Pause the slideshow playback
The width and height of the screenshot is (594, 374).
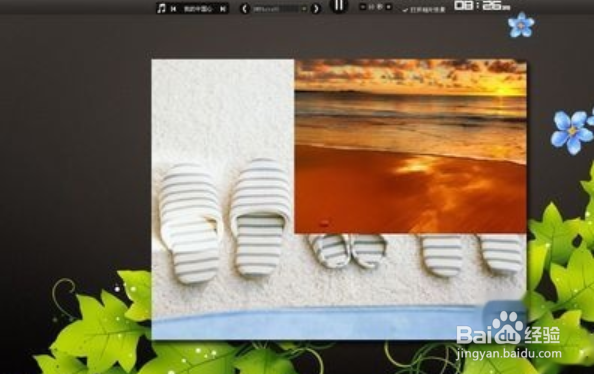pos(339,5)
